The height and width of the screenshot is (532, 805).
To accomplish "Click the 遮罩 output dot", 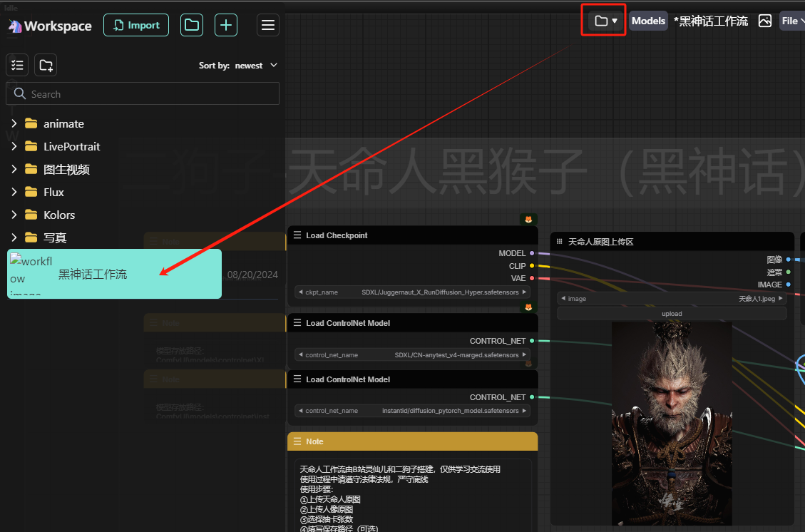I will point(789,272).
